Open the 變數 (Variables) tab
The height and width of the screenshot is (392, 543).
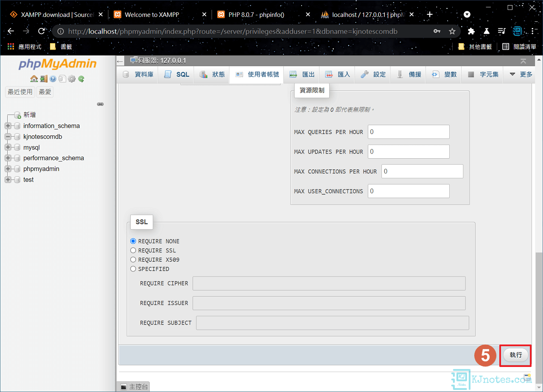pyautogui.click(x=444, y=75)
